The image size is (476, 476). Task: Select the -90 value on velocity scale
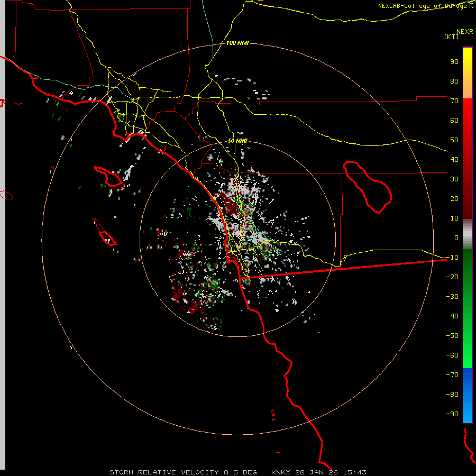click(452, 414)
